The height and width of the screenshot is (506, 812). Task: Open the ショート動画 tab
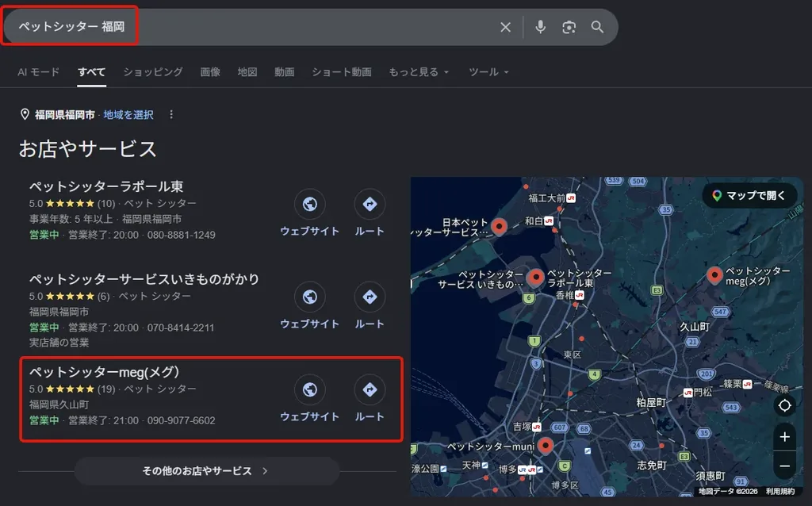click(342, 72)
